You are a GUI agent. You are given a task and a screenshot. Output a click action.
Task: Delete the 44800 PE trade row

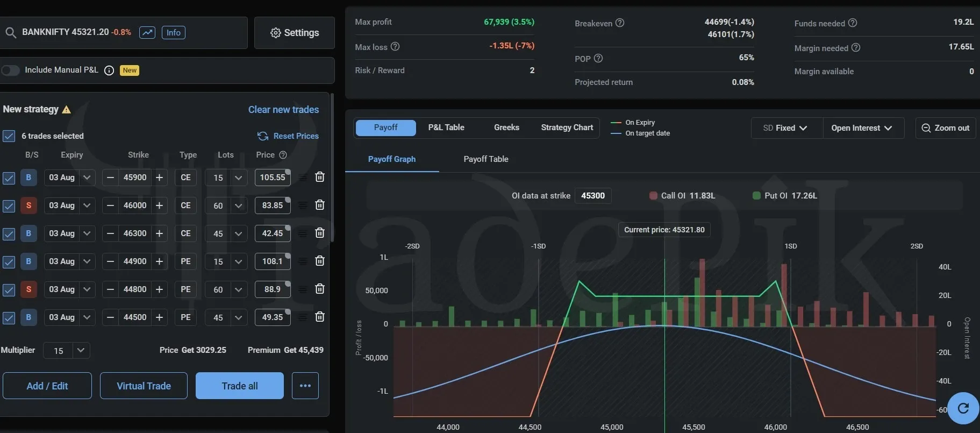(320, 289)
